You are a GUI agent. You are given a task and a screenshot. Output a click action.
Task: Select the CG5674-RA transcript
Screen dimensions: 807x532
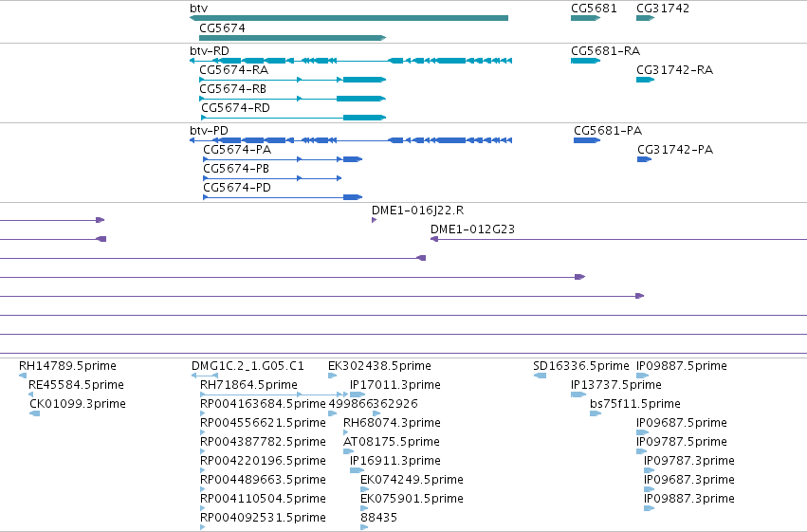[x=292, y=80]
